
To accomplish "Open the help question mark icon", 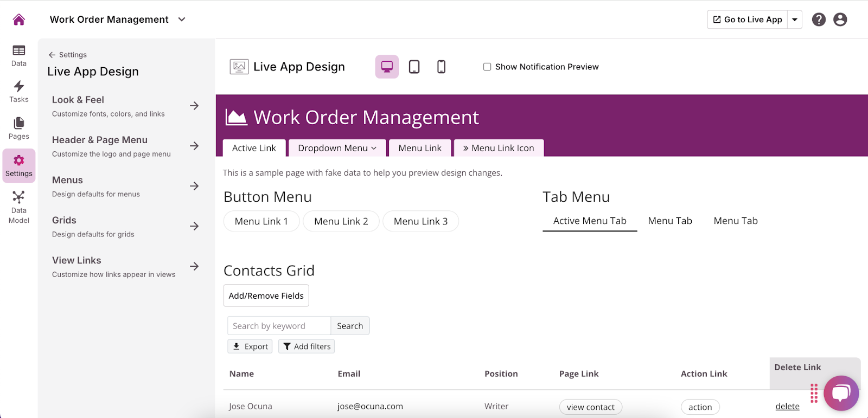I will (x=819, y=20).
